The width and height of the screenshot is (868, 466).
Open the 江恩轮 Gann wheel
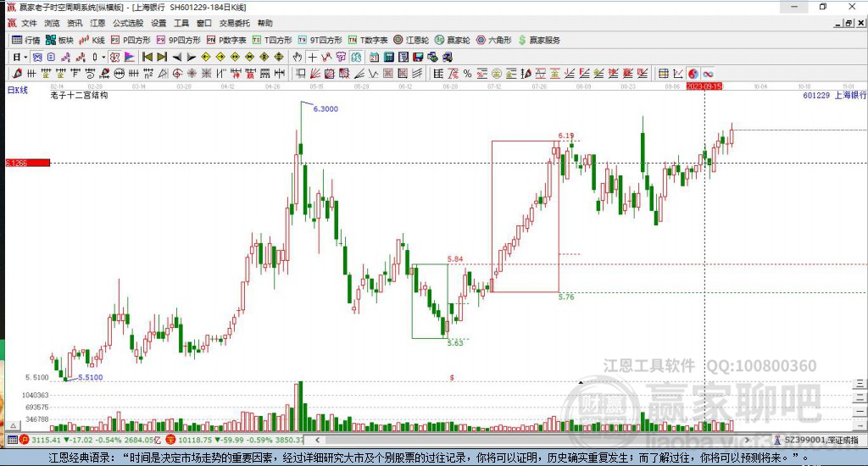(411, 40)
